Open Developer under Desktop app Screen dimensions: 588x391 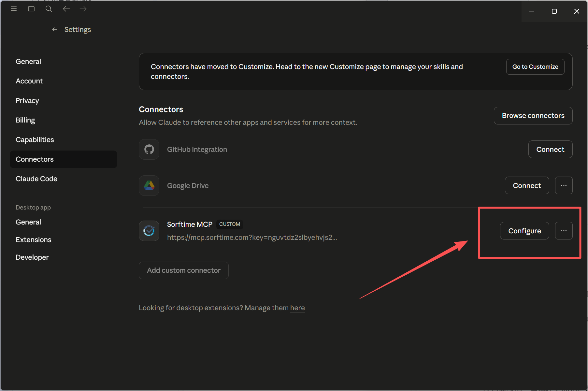(x=32, y=257)
